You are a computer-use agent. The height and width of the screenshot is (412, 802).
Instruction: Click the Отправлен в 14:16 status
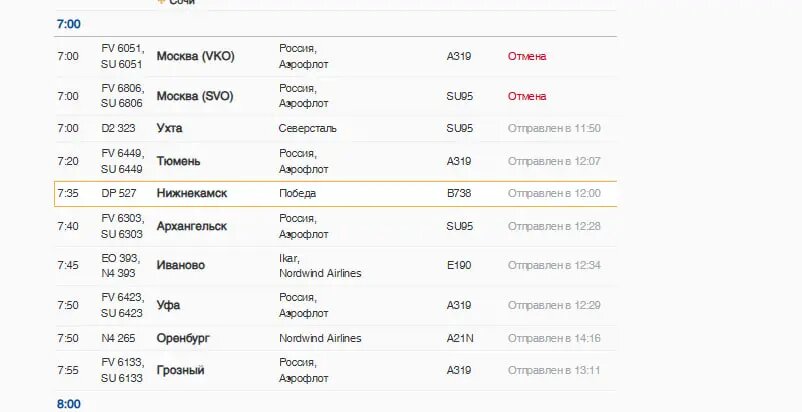[x=554, y=338]
